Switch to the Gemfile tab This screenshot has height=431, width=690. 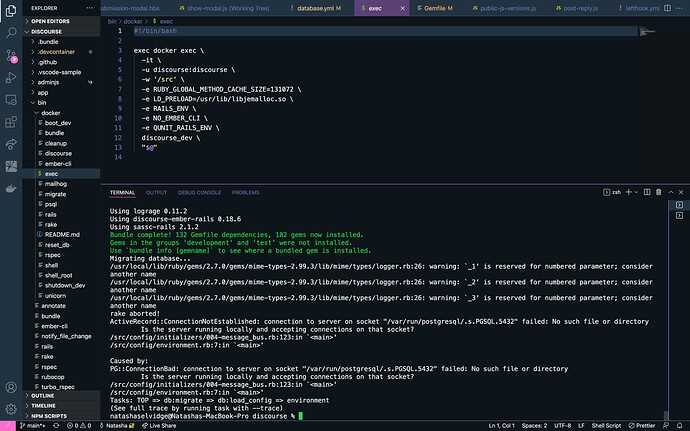click(434, 8)
